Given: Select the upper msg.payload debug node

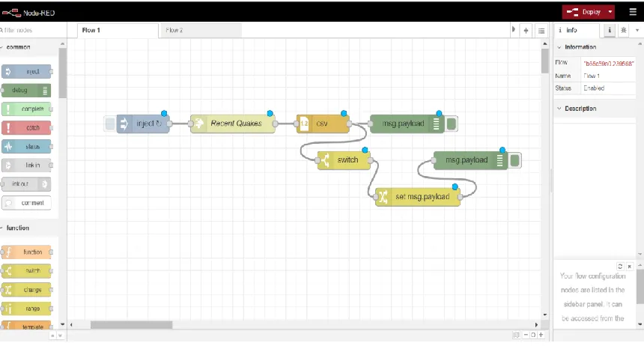Looking at the screenshot, I should click(407, 124).
